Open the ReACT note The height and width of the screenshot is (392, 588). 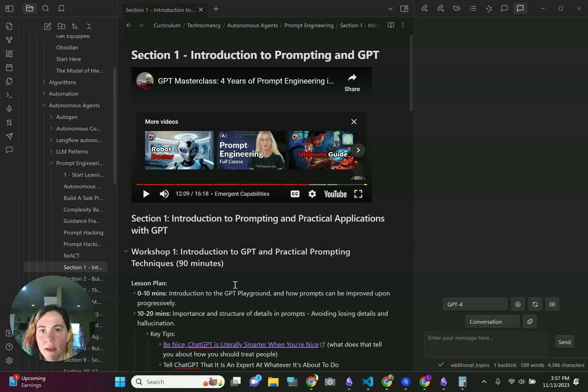tap(72, 256)
